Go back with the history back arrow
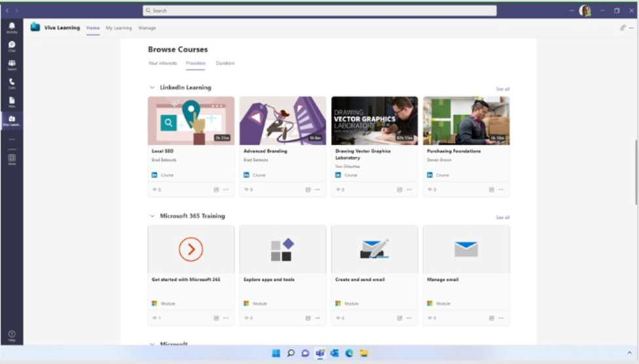 click(7, 10)
